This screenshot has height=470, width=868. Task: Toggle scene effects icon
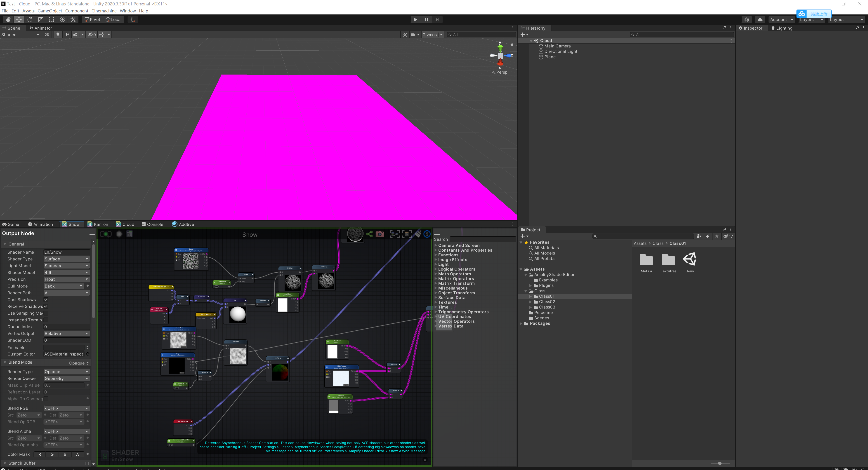tap(75, 35)
